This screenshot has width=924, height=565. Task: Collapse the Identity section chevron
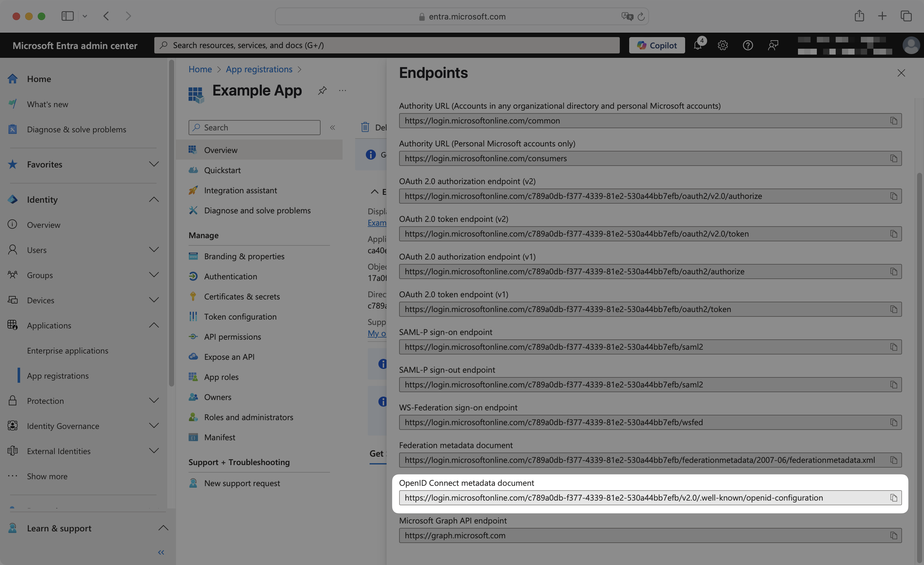154,200
